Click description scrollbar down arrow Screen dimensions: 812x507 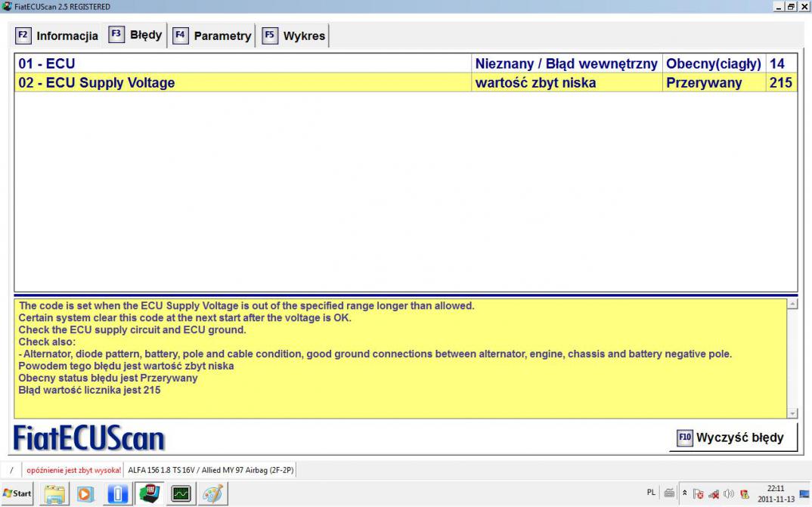792,413
